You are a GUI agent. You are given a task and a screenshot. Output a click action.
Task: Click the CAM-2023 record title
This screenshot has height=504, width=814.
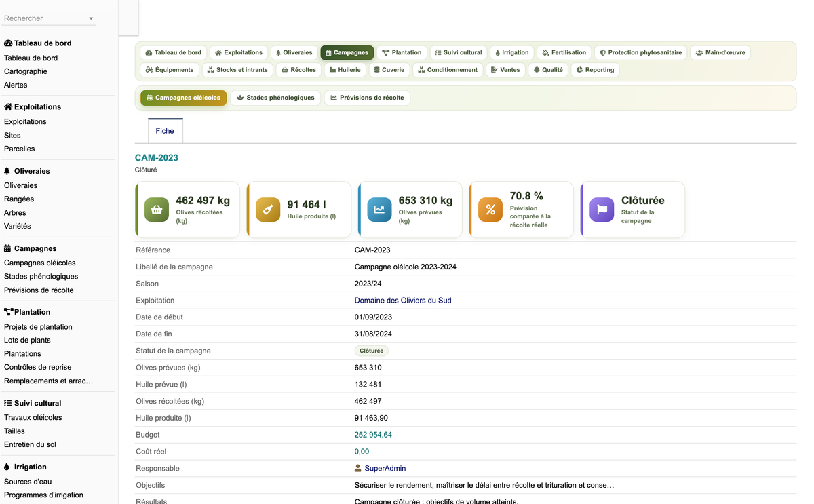(x=157, y=158)
